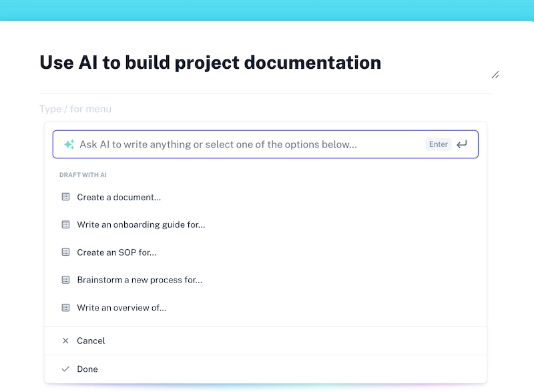Choose "Brainstorm a new process for..."
Screen dimensions: 534x392
pos(140,280)
